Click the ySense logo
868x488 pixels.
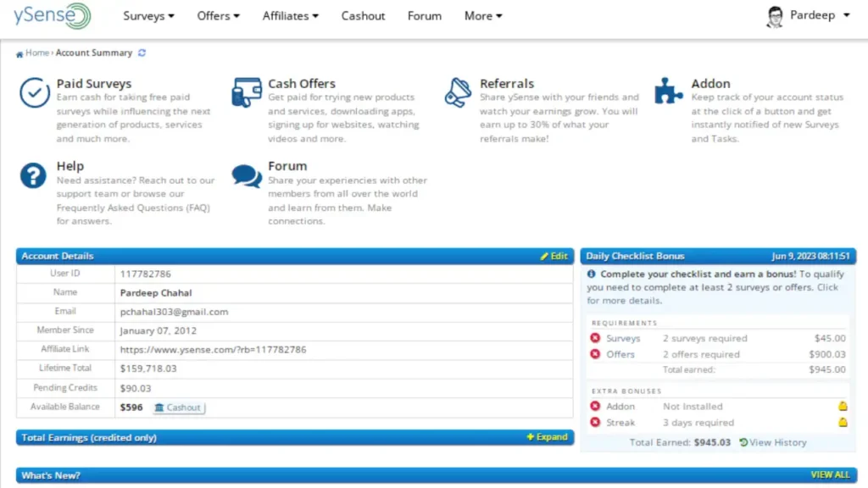coord(52,16)
